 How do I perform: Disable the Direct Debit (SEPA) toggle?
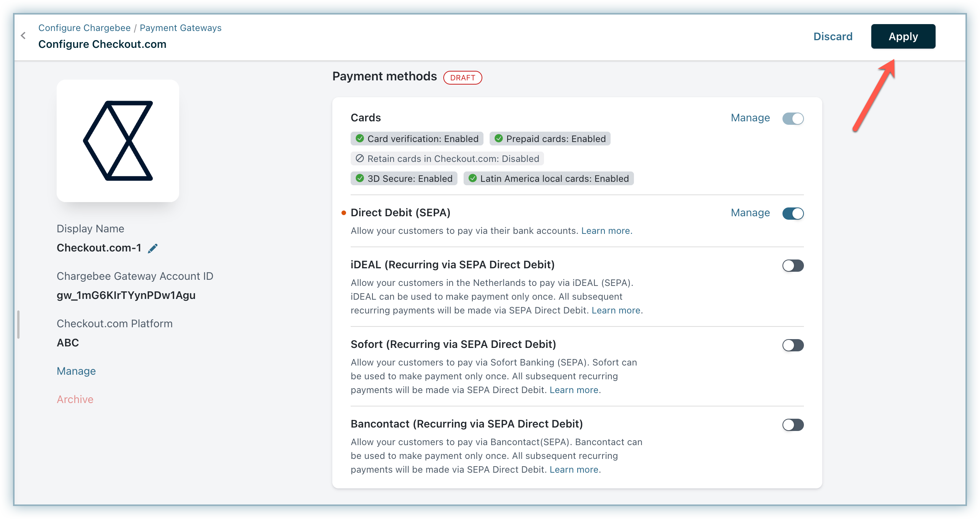(x=793, y=213)
